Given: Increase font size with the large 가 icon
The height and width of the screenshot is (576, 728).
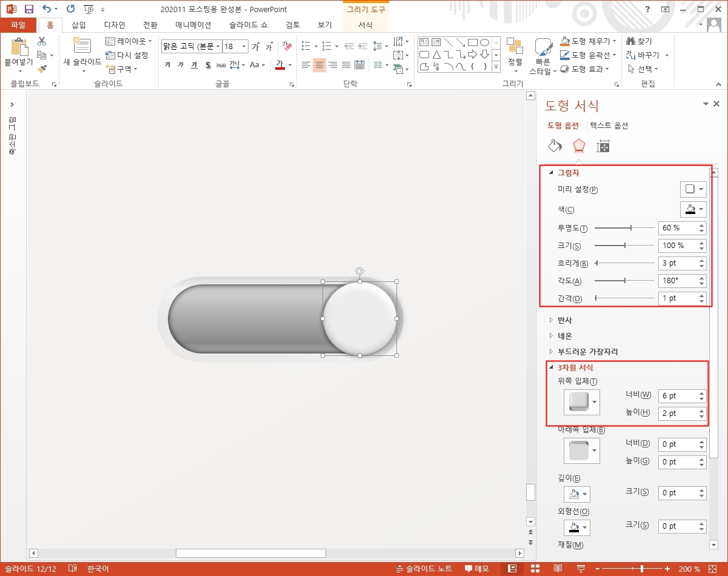Looking at the screenshot, I should click(x=256, y=47).
